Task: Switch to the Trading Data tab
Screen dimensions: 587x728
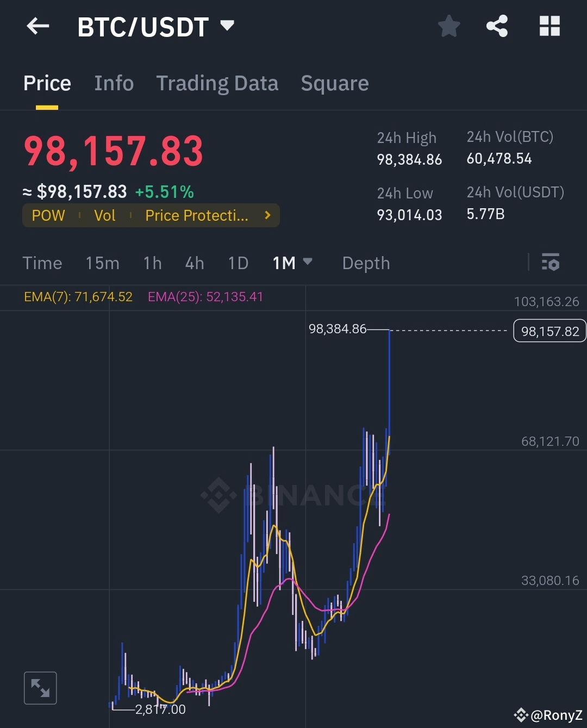Action: [x=217, y=83]
